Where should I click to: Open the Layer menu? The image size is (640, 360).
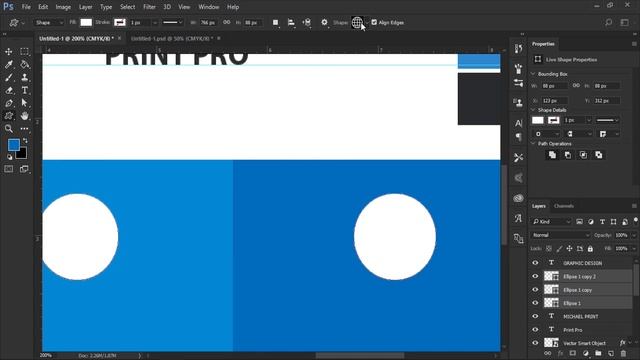click(x=85, y=7)
